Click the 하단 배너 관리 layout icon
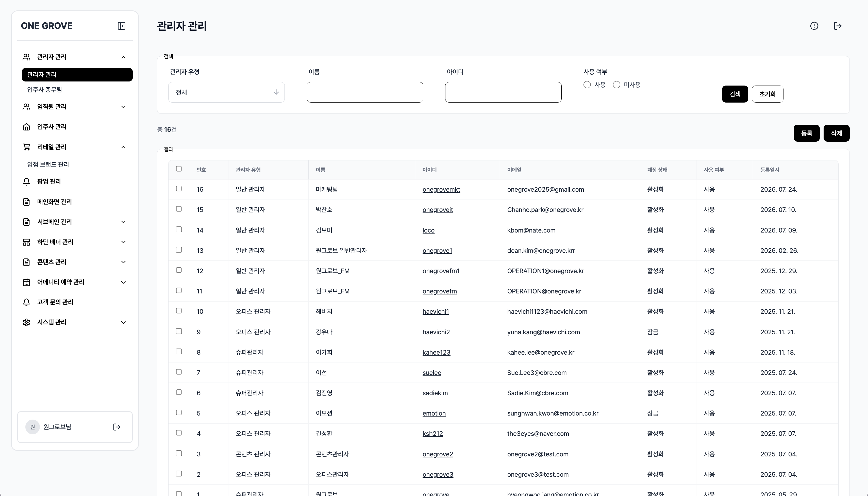 pyautogui.click(x=26, y=242)
